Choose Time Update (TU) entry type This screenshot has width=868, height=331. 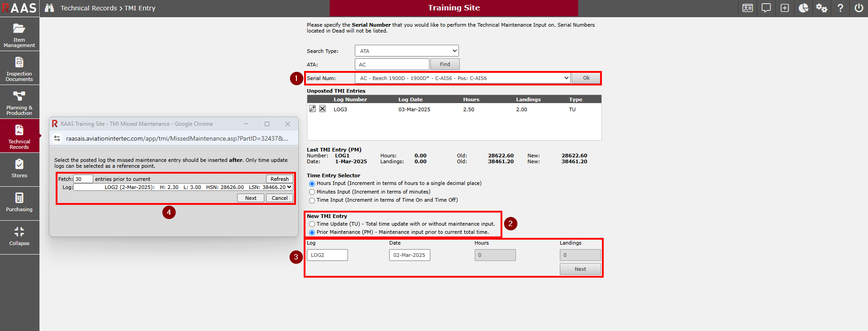click(x=312, y=224)
